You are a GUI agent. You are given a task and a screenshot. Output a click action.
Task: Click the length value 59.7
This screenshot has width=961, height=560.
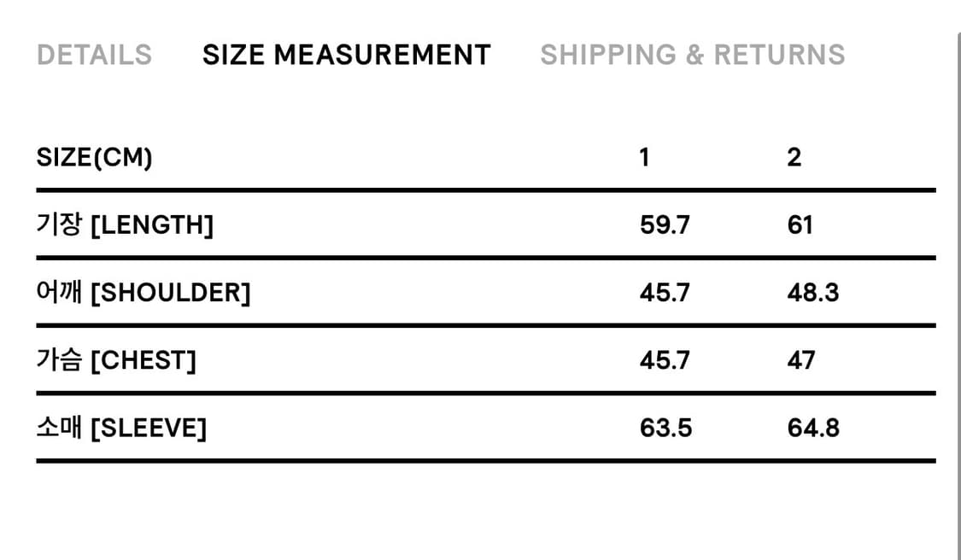[665, 225]
